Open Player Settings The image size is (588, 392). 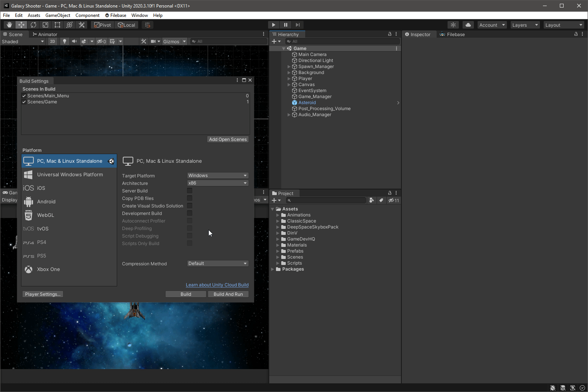(43, 294)
